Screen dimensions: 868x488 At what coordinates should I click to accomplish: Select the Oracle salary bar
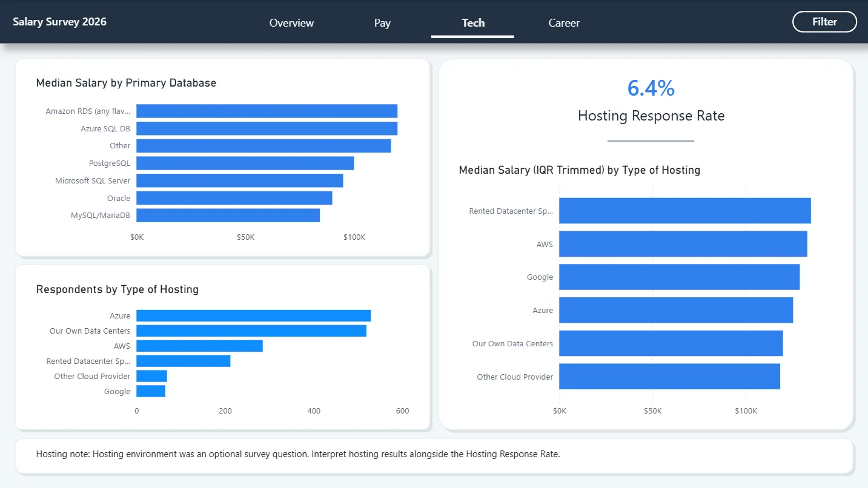pyautogui.click(x=234, y=198)
